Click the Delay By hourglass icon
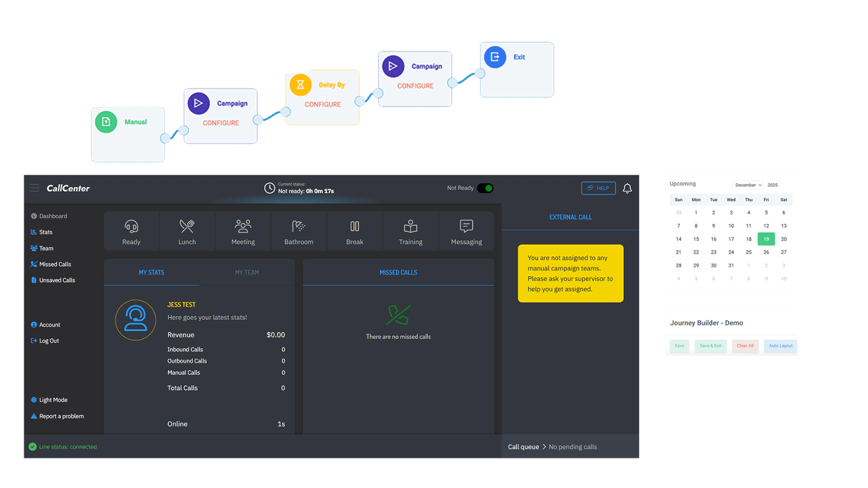868x488 pixels. (x=301, y=85)
